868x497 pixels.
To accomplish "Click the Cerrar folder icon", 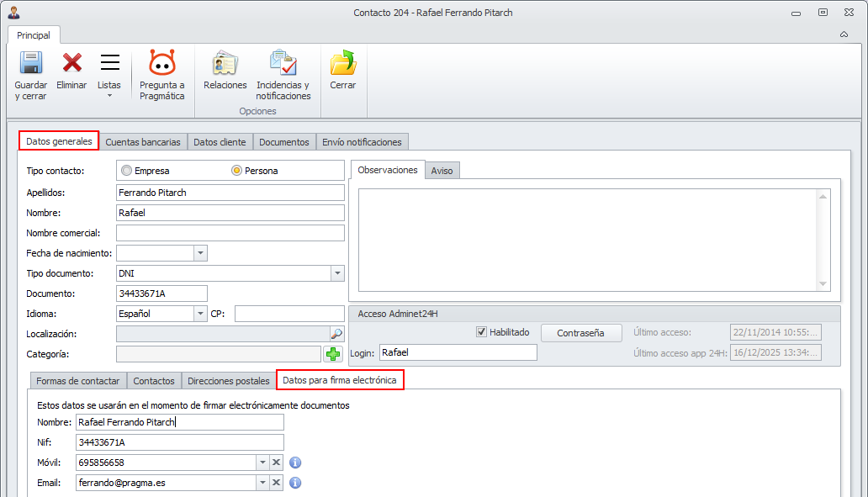I will tap(343, 62).
